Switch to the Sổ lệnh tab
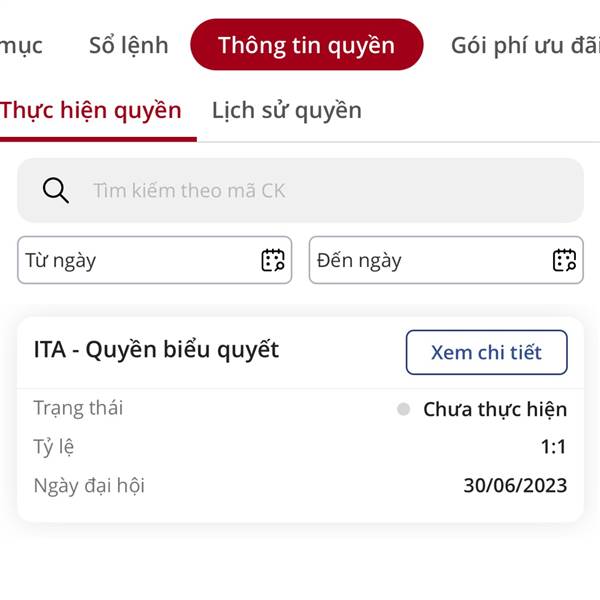The width and height of the screenshot is (600, 600). tap(129, 45)
